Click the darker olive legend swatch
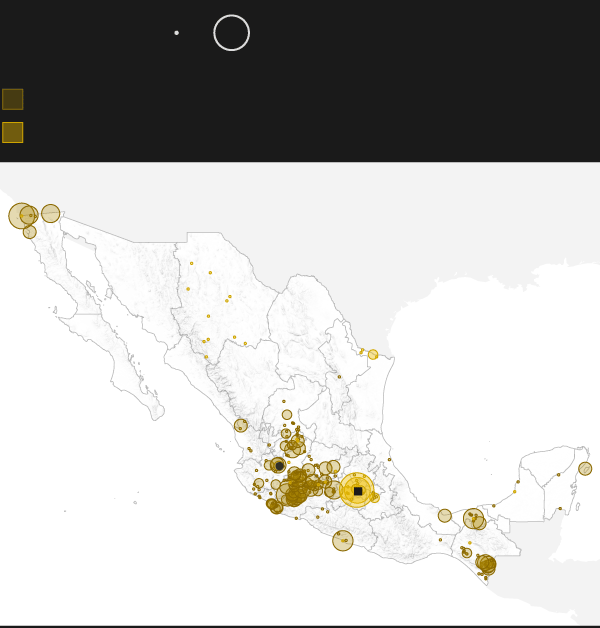 (12, 99)
